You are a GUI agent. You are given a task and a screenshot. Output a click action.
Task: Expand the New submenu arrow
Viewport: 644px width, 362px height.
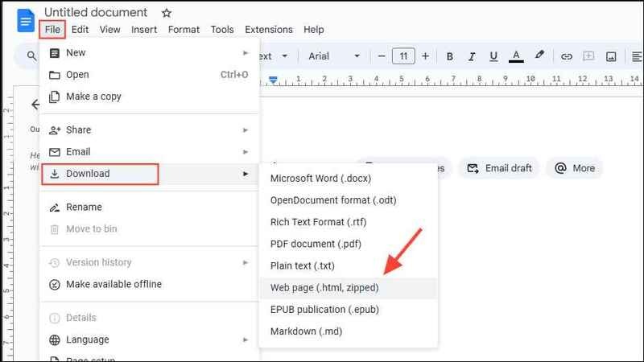(x=246, y=53)
